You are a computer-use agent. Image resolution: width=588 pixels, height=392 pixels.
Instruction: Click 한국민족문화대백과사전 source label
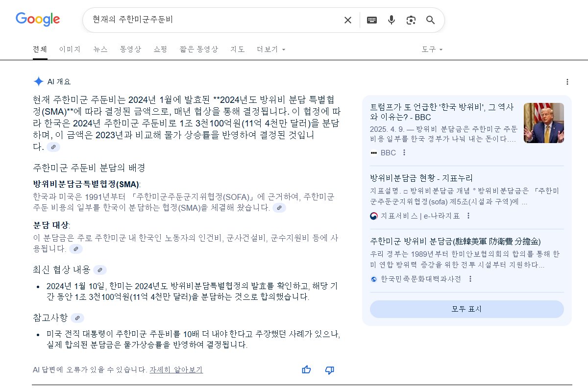[x=421, y=279]
